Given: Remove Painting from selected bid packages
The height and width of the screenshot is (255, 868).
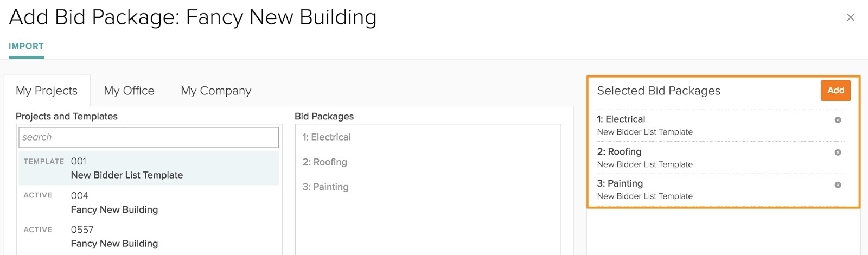Looking at the screenshot, I should (x=838, y=185).
